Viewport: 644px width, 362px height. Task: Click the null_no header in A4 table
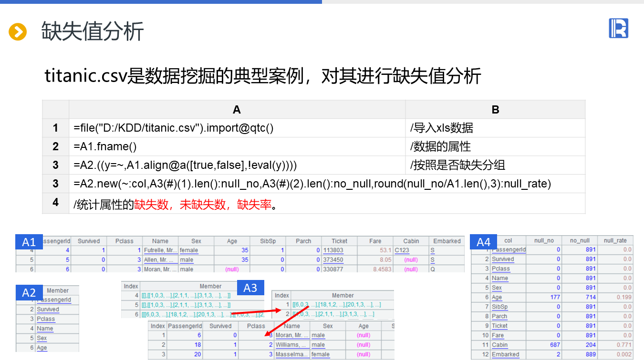coord(544,240)
